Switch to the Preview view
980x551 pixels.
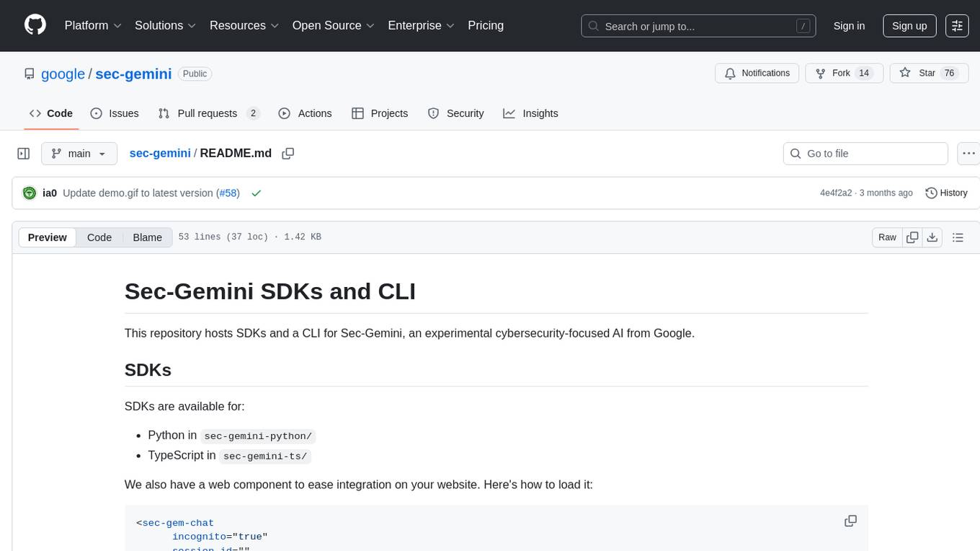click(x=48, y=237)
